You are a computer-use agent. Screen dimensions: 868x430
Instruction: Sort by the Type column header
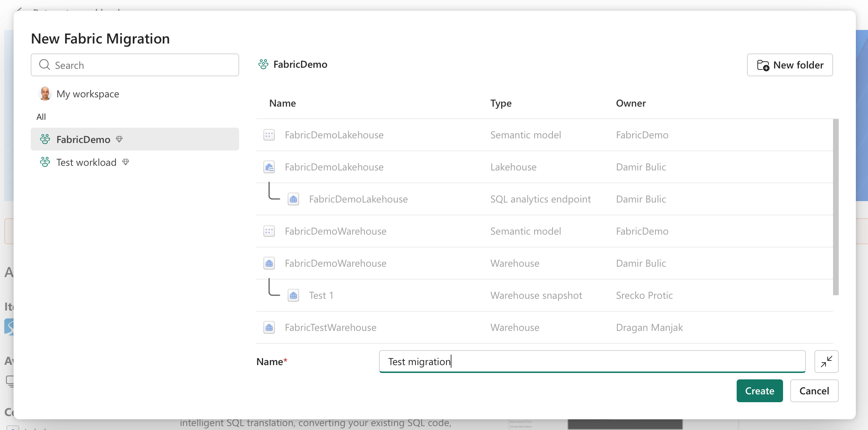pyautogui.click(x=501, y=103)
